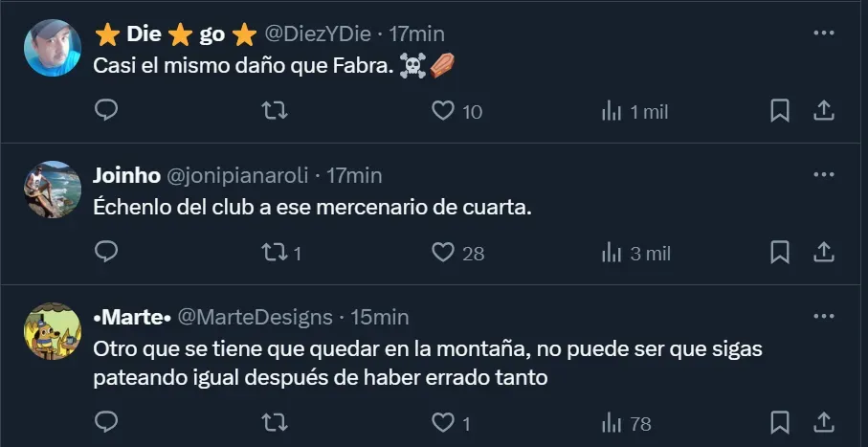Bookmark DiezYDie's tweet
Viewport: 868px width, 447px height.
coord(780,111)
